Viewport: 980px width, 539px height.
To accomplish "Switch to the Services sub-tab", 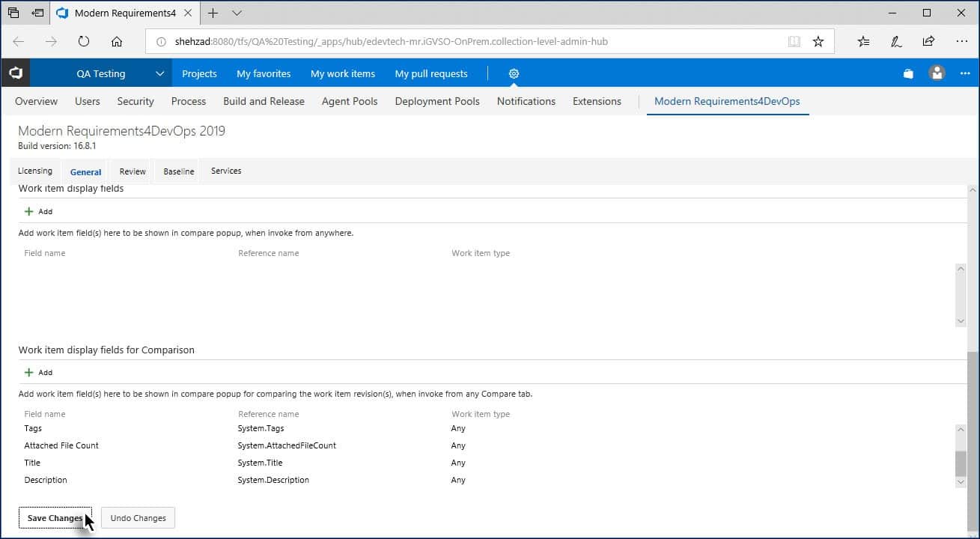I will point(226,171).
